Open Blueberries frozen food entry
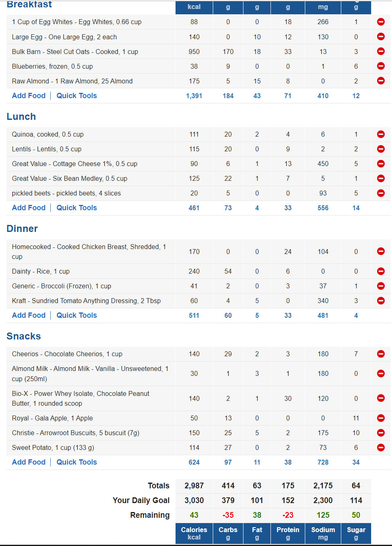The image size is (392, 546). click(52, 66)
